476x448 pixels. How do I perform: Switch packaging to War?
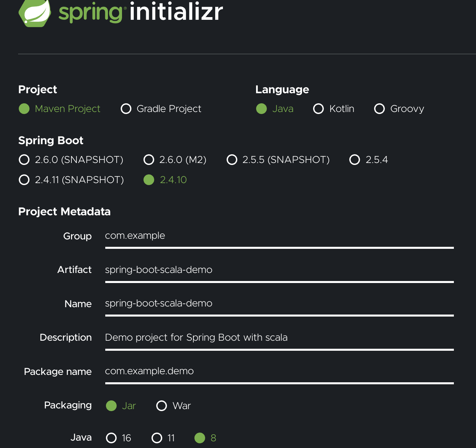click(162, 406)
